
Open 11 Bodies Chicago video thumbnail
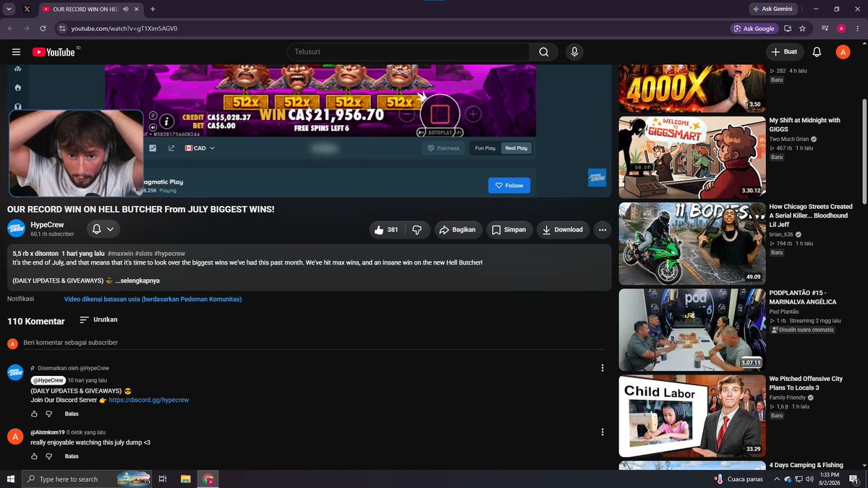(x=692, y=244)
